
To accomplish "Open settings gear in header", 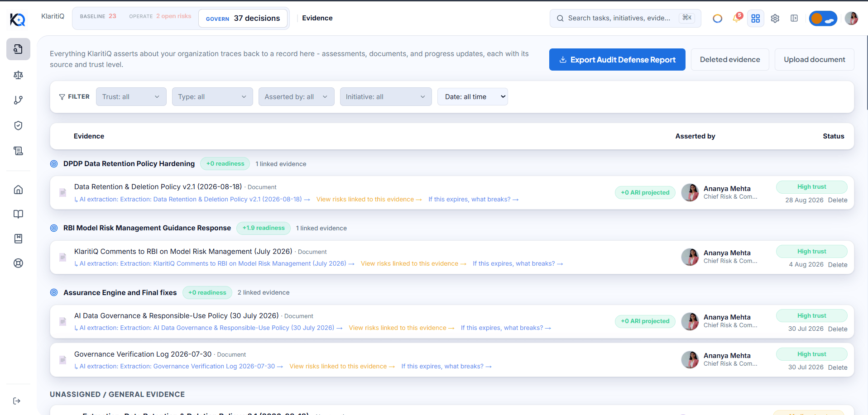I will click(775, 18).
